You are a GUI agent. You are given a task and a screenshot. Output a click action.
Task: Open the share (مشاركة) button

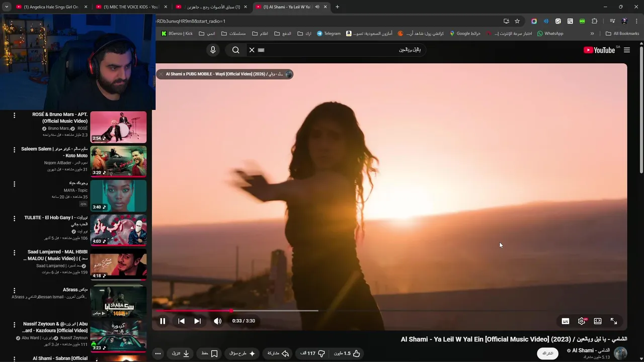pyautogui.click(x=279, y=353)
